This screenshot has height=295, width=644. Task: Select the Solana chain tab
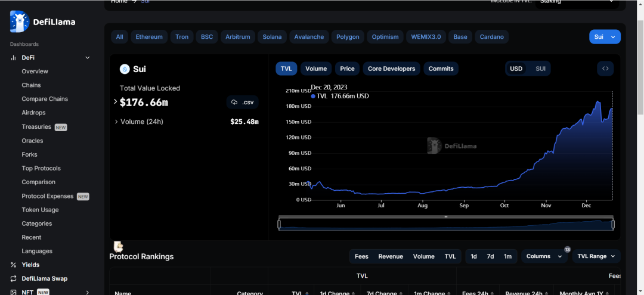point(273,36)
